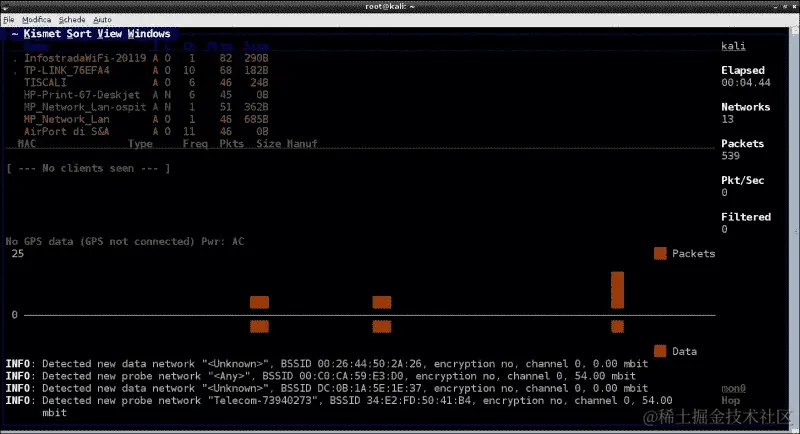
Task: Click the INFO line mentioning Telecom-73940273
Action: pos(339,406)
